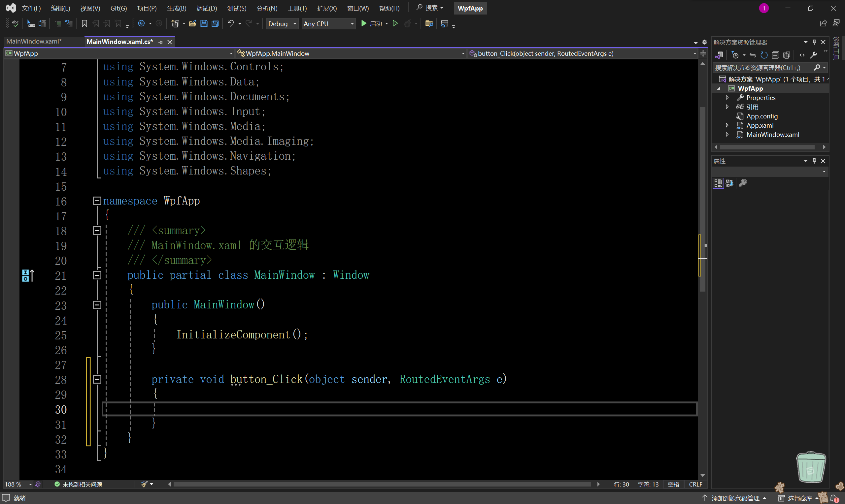Toggle a bookmark on the current line
The image size is (845, 504).
[x=84, y=23]
